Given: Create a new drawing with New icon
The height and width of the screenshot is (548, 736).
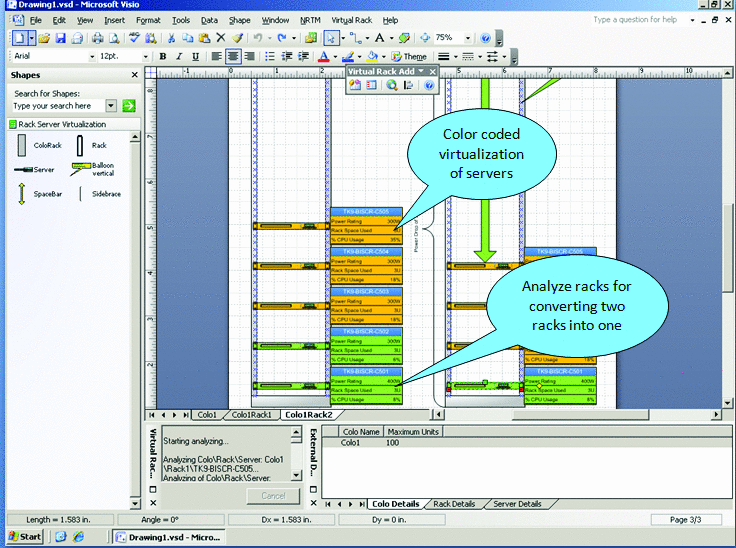Looking at the screenshot, I should (19, 38).
